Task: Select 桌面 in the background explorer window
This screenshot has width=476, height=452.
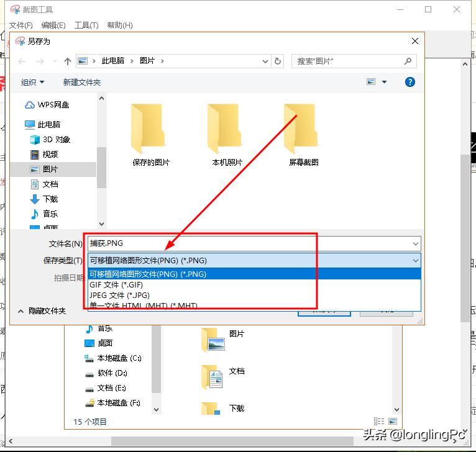Action: pos(99,343)
